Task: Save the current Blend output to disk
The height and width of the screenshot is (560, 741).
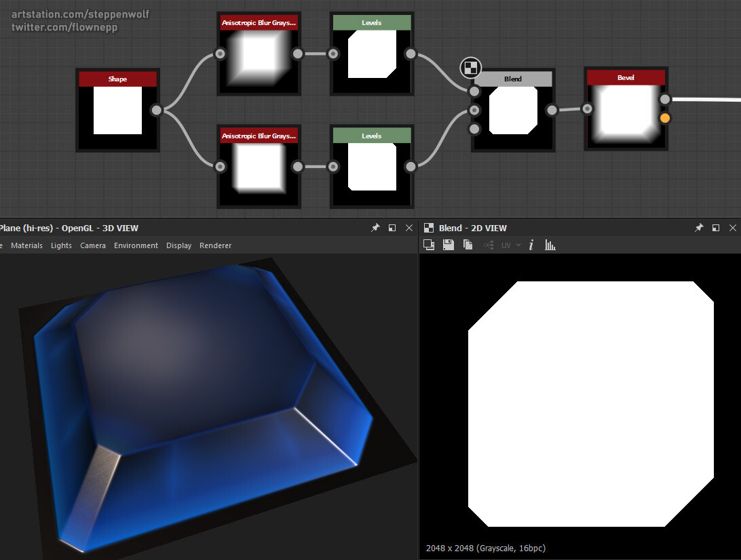Action: point(448,245)
